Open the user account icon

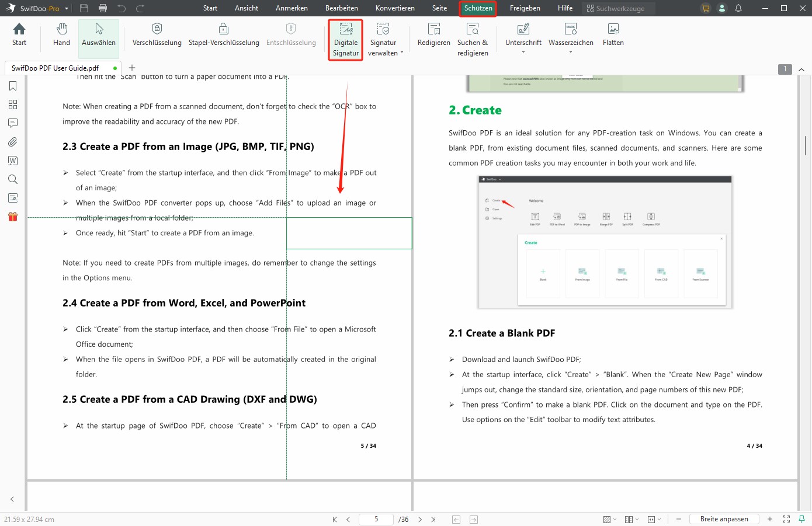click(722, 8)
